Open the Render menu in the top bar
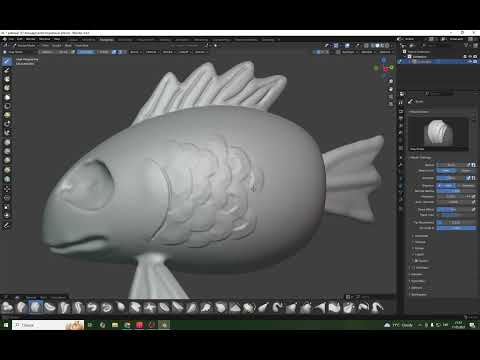480x360 pixels. 31,39
